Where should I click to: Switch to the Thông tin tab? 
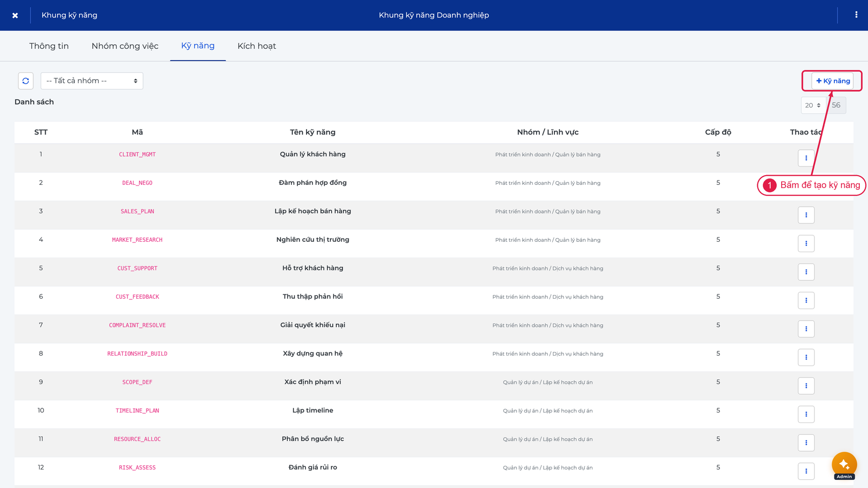click(49, 46)
